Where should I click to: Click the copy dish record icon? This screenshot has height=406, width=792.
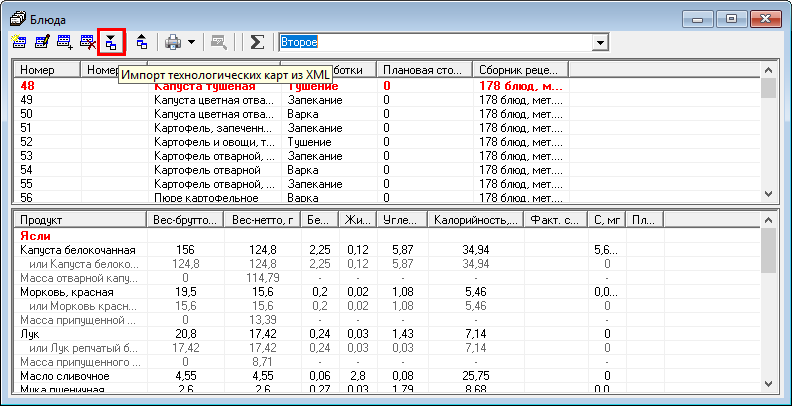(66, 43)
